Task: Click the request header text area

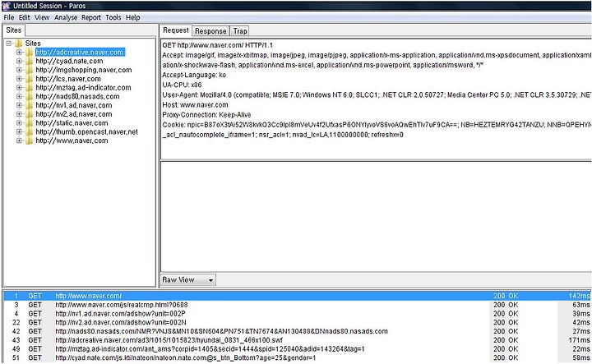Action: coord(376,99)
